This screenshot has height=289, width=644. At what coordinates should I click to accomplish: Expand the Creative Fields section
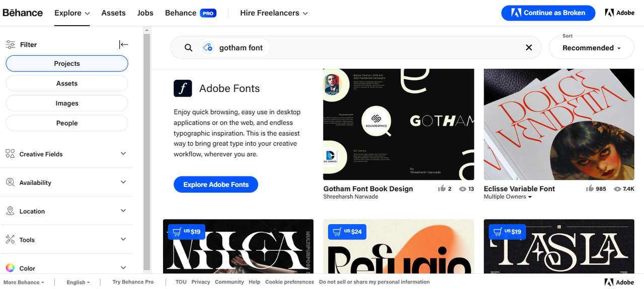pos(66,154)
